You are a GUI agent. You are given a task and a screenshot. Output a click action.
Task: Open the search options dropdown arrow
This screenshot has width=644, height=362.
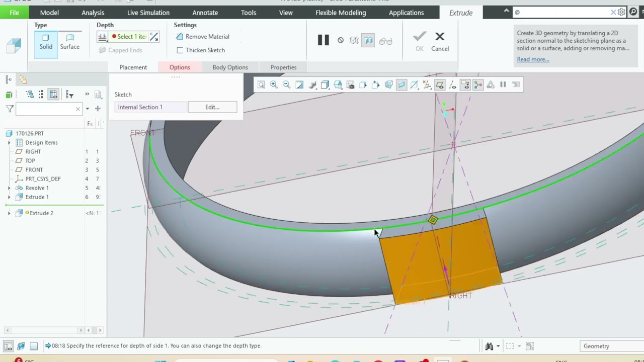pyautogui.click(x=87, y=109)
